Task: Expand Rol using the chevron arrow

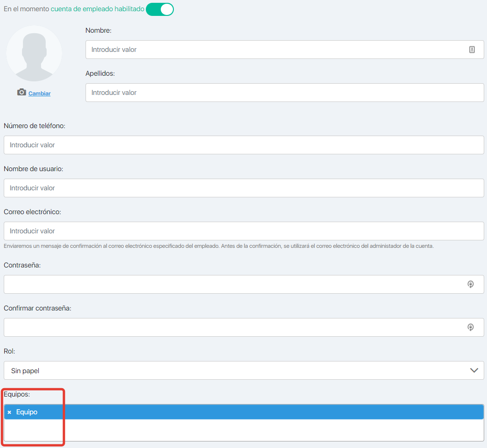Action: pyautogui.click(x=474, y=370)
